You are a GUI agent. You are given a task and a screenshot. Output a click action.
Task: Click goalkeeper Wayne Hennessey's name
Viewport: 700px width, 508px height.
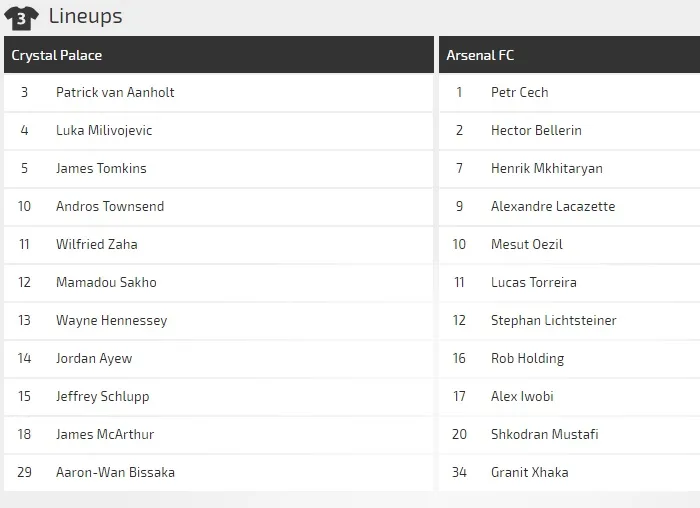coord(111,320)
